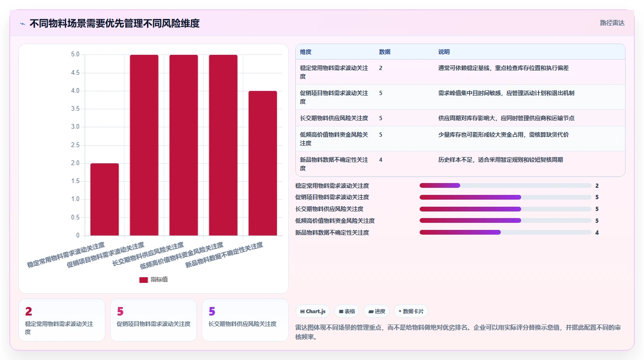Click the 新品物料数据不确定性关注度 bar in chart
644x360 pixels.
tap(263, 163)
